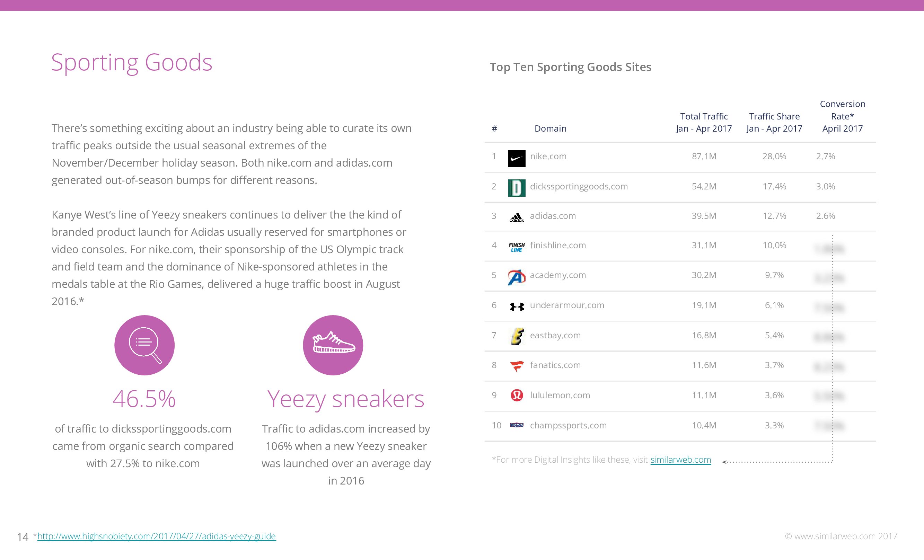Image resolution: width=924 pixels, height=560 pixels.
Task: Click the Academy logo icon
Action: [516, 277]
